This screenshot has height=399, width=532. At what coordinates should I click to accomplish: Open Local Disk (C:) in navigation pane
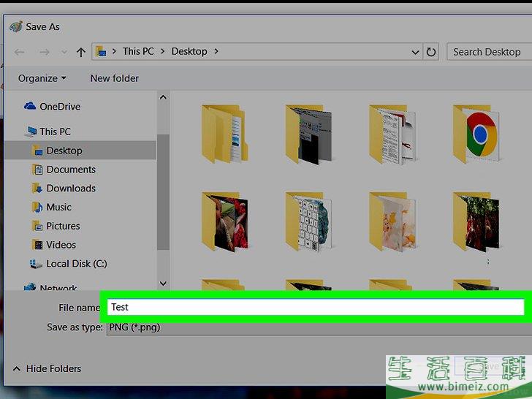tap(77, 264)
